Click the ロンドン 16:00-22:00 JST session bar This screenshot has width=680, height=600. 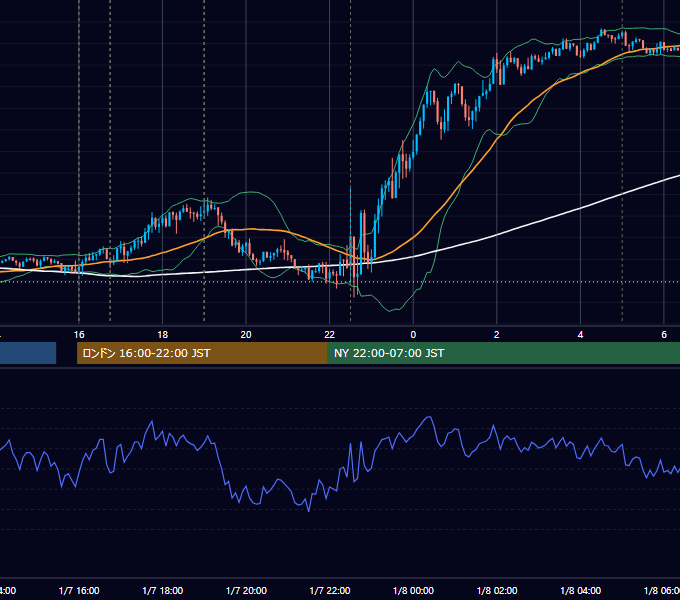[x=202, y=353]
